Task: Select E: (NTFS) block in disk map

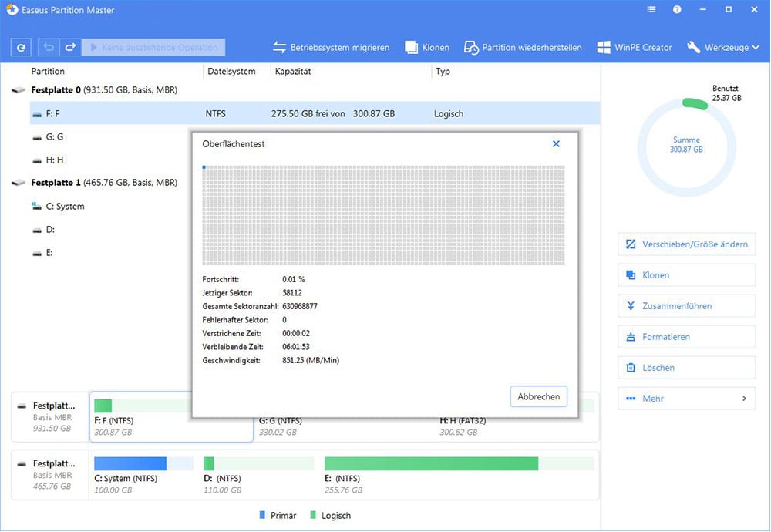Action: tap(460, 476)
